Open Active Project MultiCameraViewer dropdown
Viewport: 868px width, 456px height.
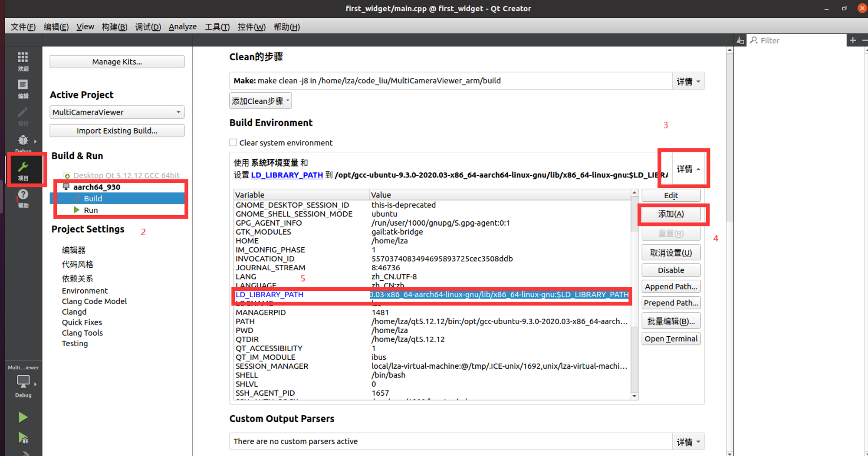pyautogui.click(x=117, y=112)
